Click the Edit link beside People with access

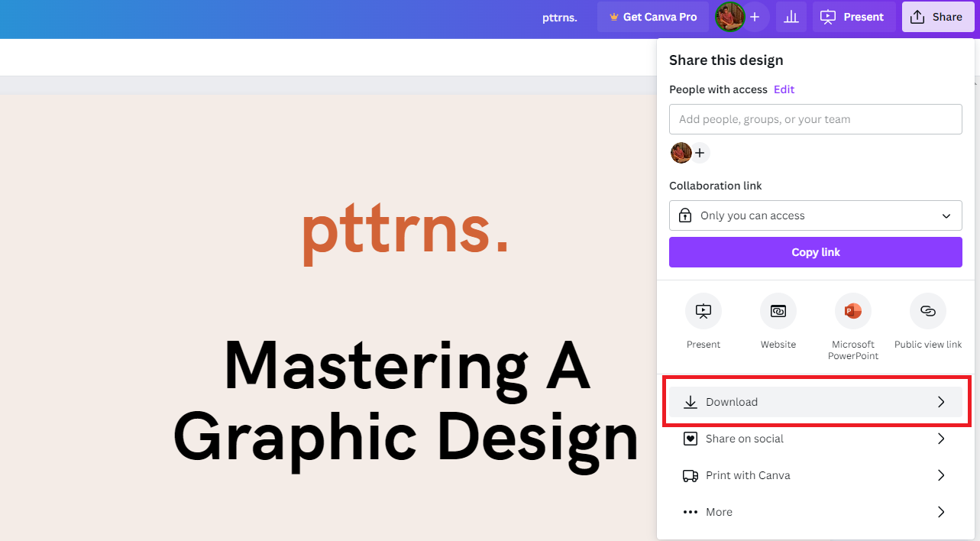pyautogui.click(x=784, y=89)
